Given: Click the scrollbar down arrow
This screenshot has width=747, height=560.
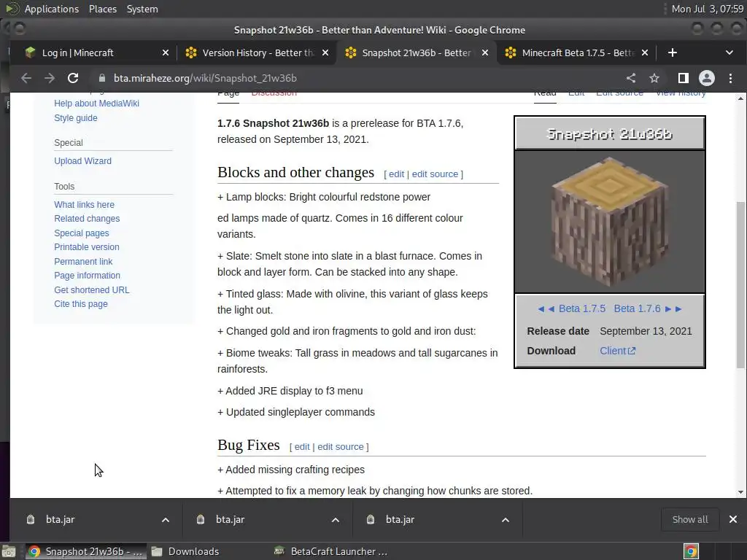Looking at the screenshot, I should click(x=740, y=492).
